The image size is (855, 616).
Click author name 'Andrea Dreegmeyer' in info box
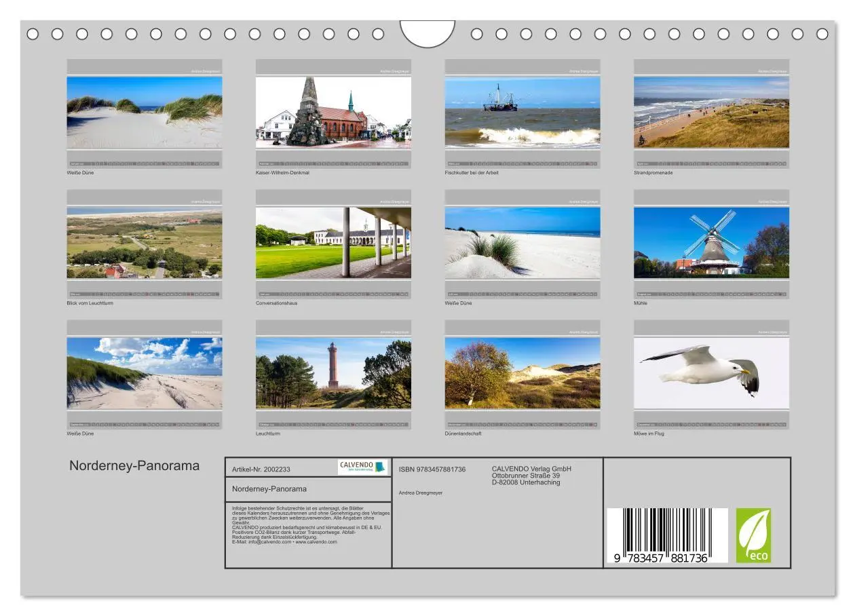point(421,493)
